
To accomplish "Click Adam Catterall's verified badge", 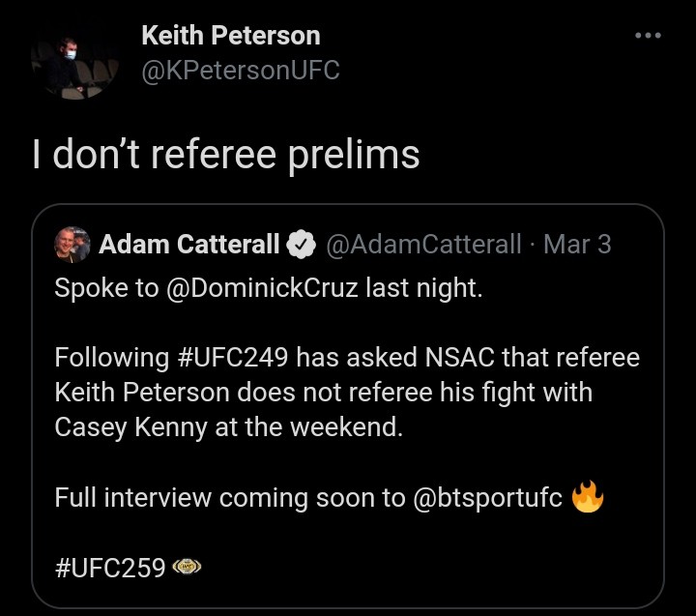I will pos(303,246).
